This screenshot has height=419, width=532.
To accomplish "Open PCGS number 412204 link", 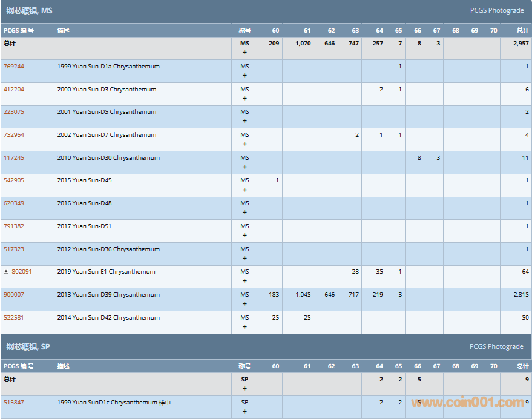I will [x=14, y=90].
